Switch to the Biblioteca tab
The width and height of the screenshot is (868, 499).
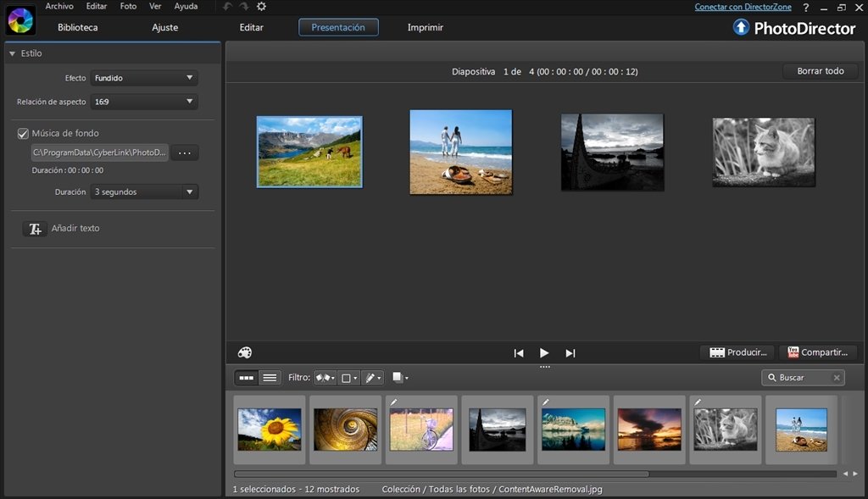click(77, 27)
